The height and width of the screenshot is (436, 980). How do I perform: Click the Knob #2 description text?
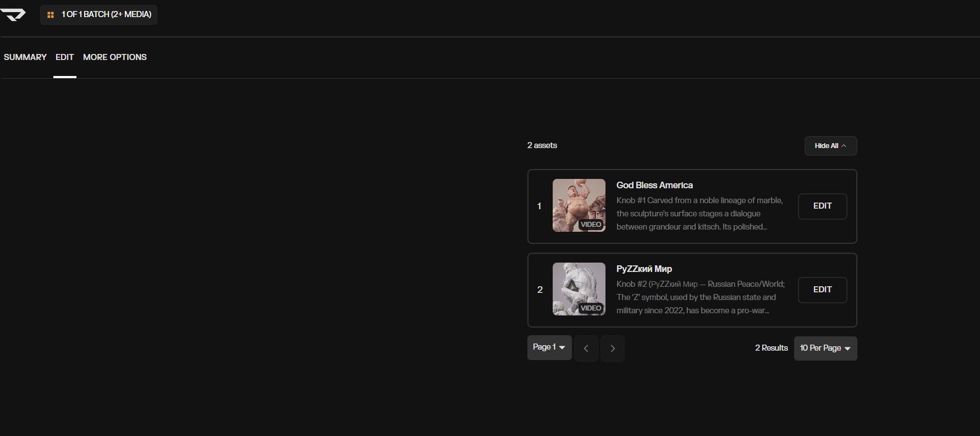click(700, 297)
